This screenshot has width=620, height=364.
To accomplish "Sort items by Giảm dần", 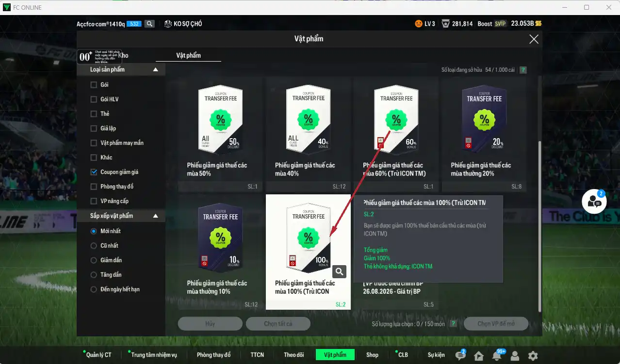I will pyautogui.click(x=94, y=260).
